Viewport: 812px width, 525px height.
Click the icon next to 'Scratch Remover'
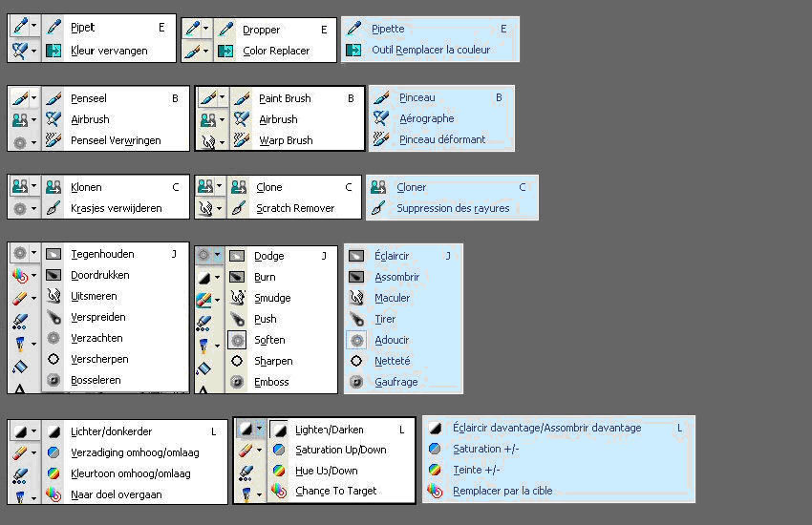point(239,208)
